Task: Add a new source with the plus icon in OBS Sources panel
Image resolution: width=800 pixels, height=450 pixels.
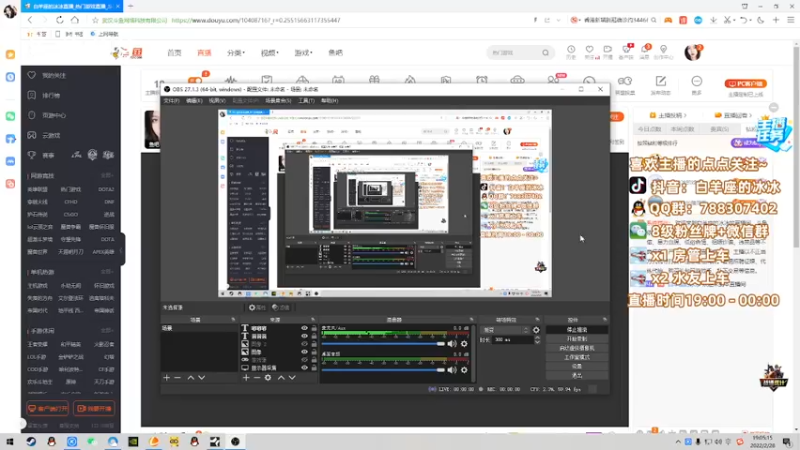Action: point(246,378)
